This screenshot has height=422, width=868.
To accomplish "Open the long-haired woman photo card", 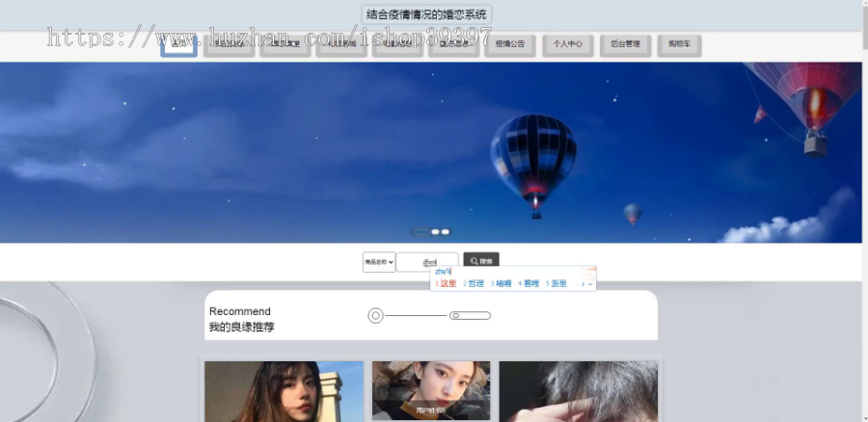I will point(284,391).
